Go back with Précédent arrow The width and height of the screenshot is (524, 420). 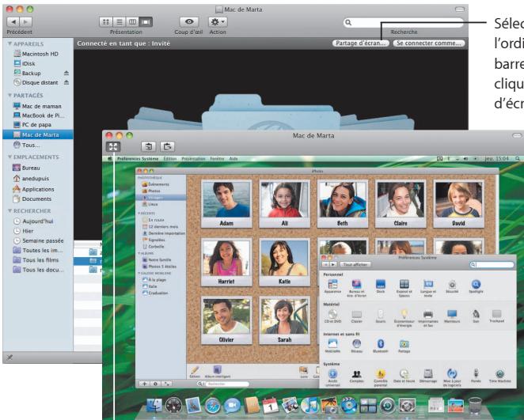13,22
